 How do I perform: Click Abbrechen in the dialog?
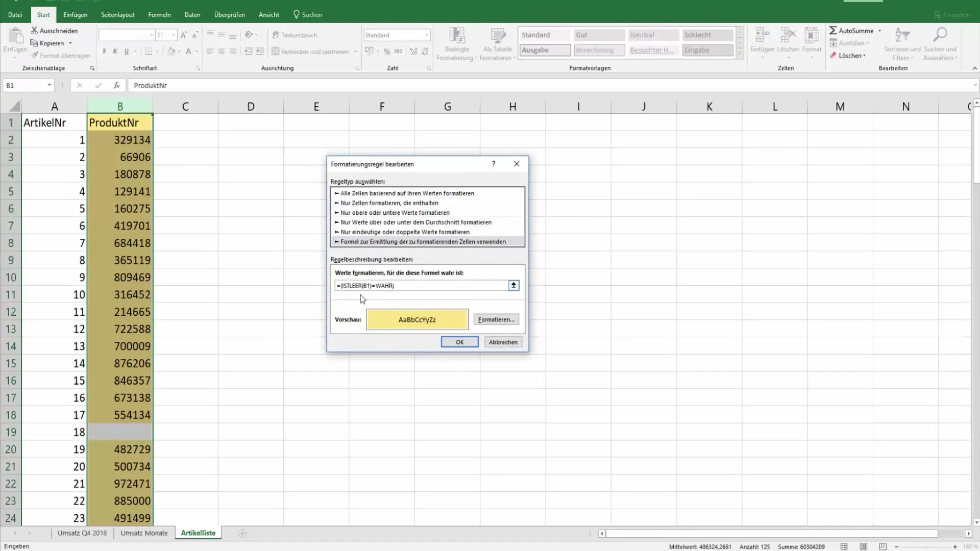pos(503,342)
